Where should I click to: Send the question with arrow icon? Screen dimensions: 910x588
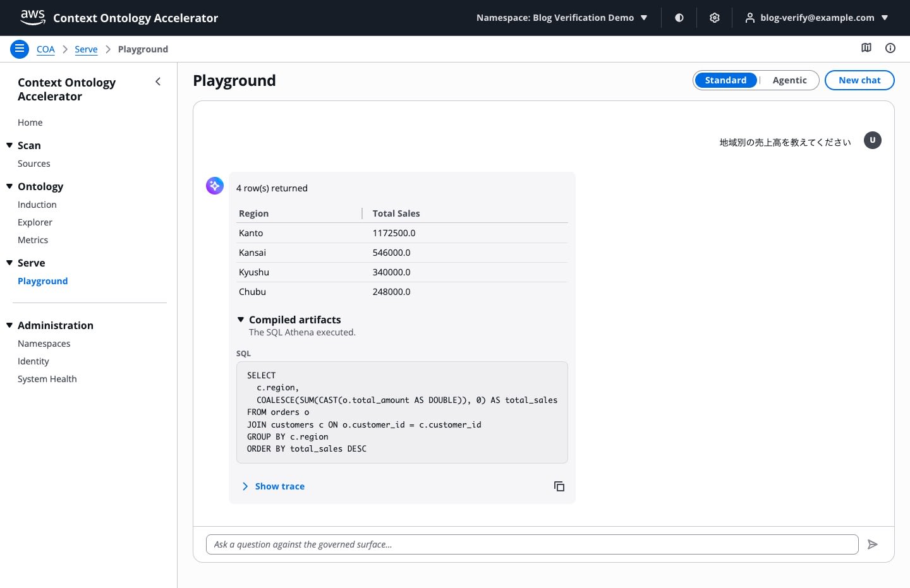873,544
